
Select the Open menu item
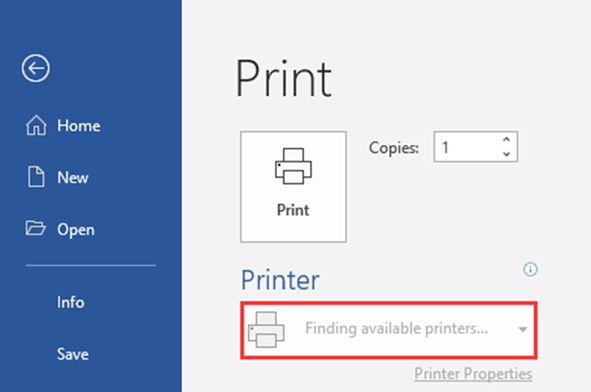click(x=76, y=230)
